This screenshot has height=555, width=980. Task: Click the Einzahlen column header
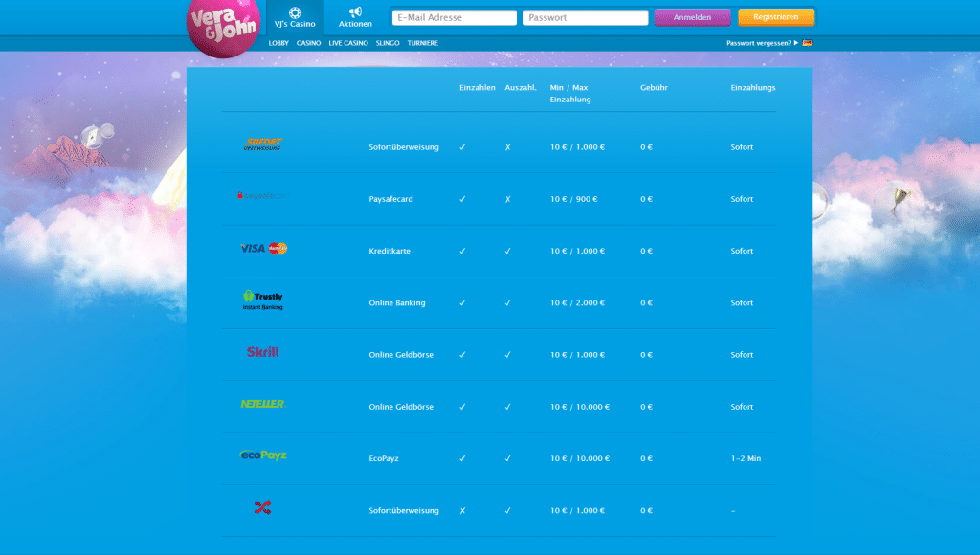click(478, 87)
